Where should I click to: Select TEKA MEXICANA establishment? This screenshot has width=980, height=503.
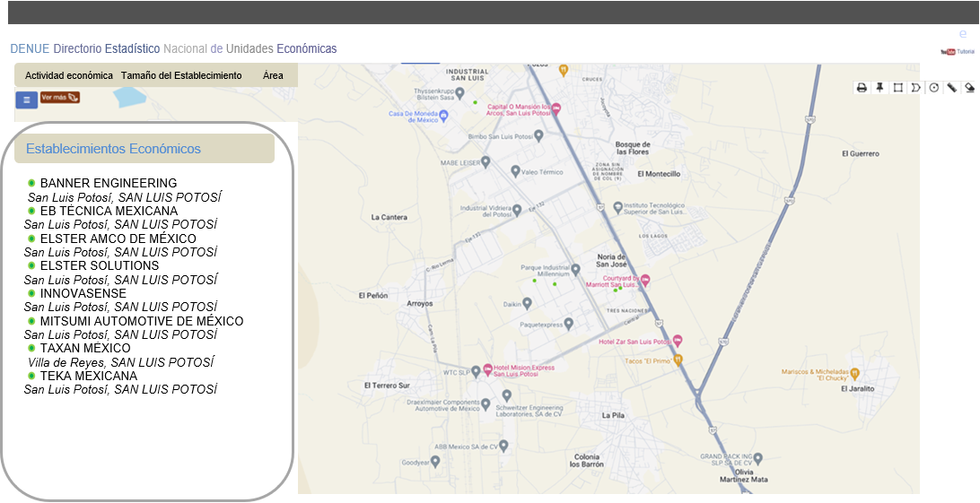pos(89,376)
